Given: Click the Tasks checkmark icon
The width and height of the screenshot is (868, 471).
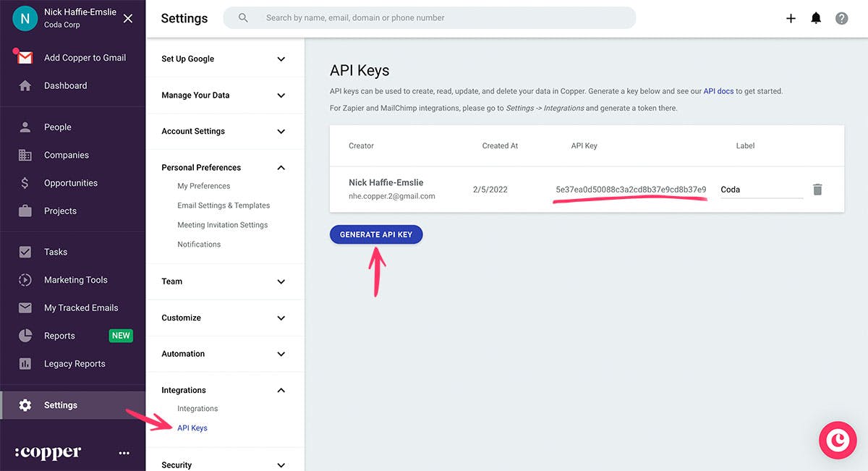Looking at the screenshot, I should coord(25,252).
